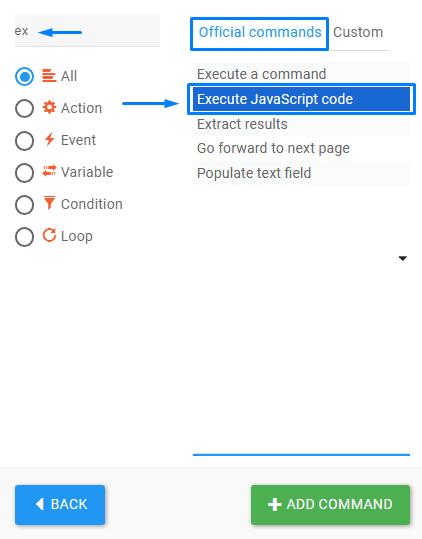This screenshot has width=422, height=539.
Task: Click the Loop circular arrow icon
Action: coord(49,235)
